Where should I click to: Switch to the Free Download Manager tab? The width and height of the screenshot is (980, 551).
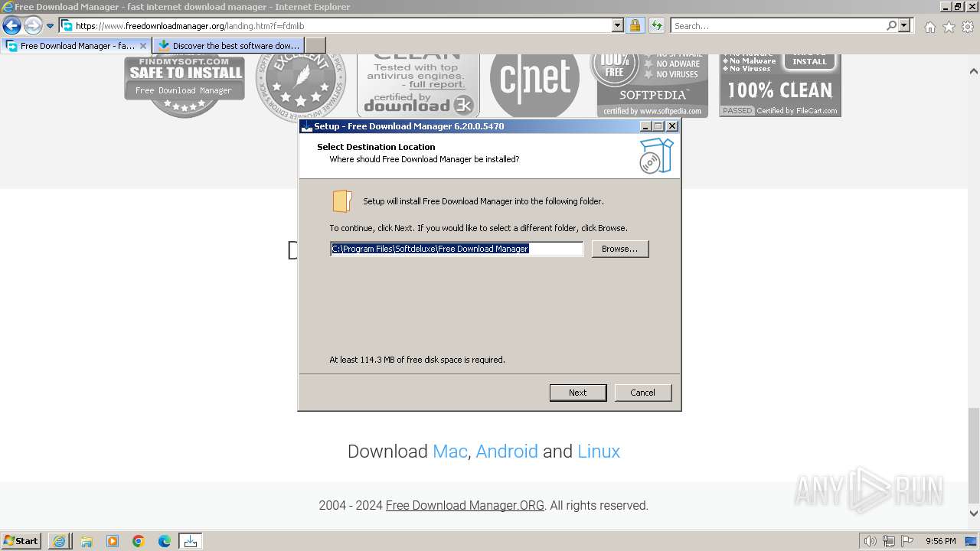[77, 46]
